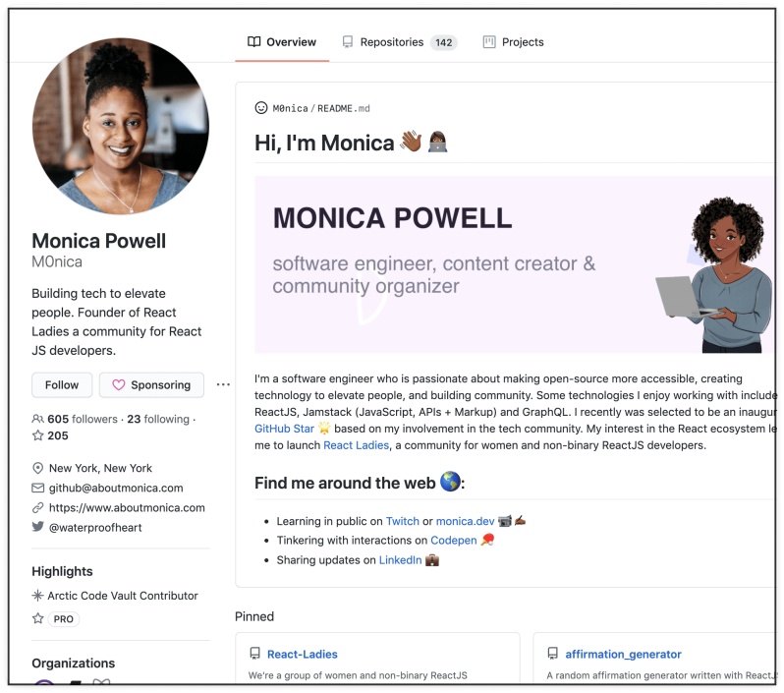
Task: Open the pinned affirmation_generator repository
Action: 624,654
